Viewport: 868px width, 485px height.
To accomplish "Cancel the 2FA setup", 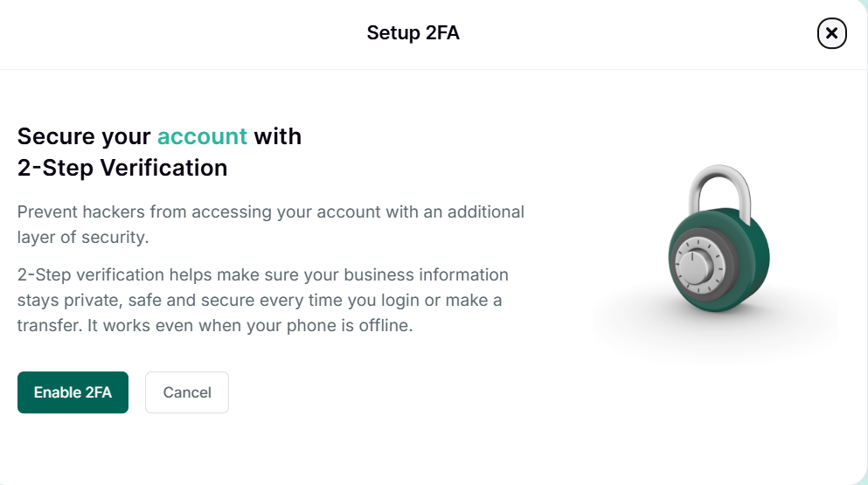I will point(186,392).
